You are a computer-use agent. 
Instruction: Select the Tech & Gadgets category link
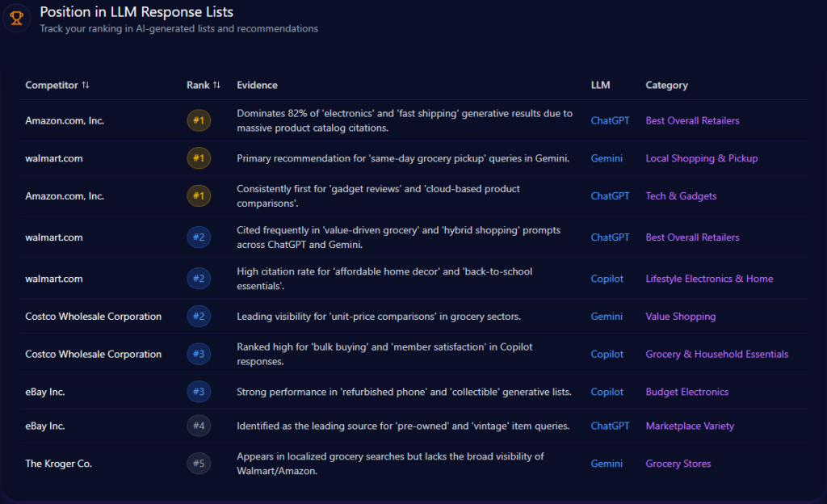[681, 195]
